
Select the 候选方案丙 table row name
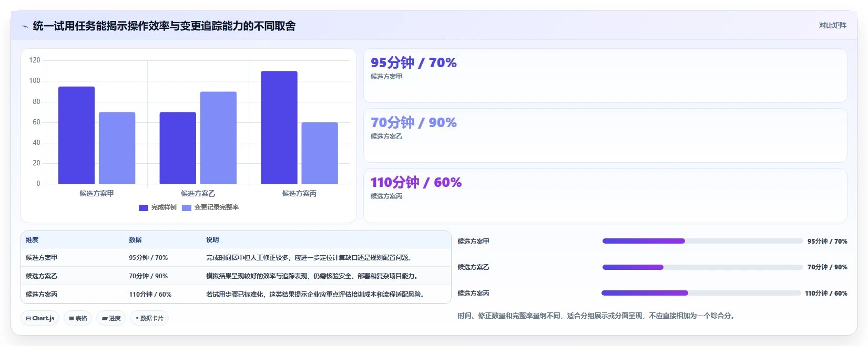pos(42,295)
